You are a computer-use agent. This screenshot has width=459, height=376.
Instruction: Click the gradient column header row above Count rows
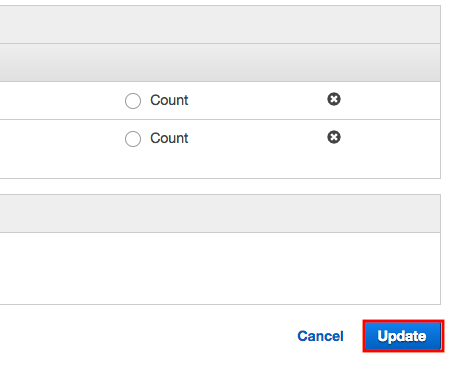pos(220,63)
